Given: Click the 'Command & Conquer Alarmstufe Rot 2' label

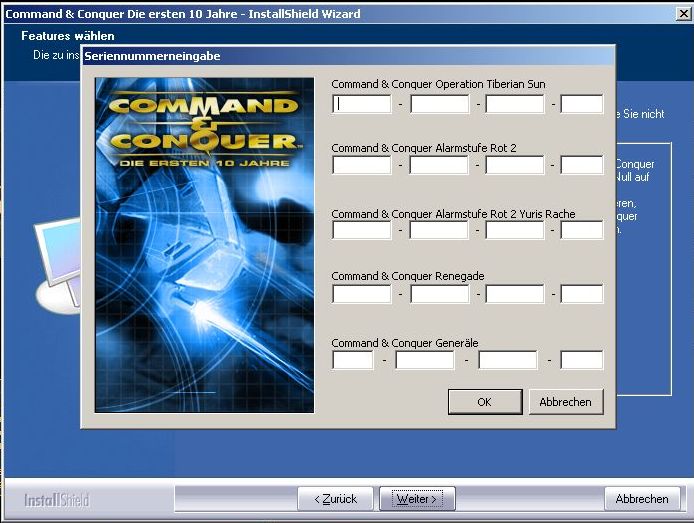Looking at the screenshot, I should click(424, 148).
